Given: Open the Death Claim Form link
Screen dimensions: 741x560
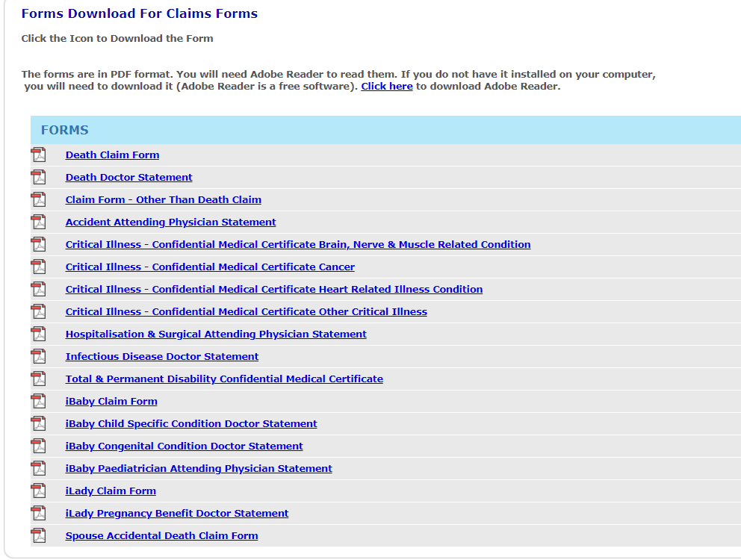Looking at the screenshot, I should [x=113, y=155].
